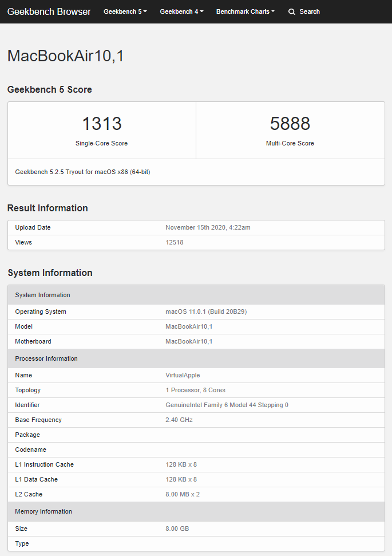The height and width of the screenshot is (556, 392).
Task: Select topology value 1 Processor, 8 Cores
Action: (x=195, y=390)
